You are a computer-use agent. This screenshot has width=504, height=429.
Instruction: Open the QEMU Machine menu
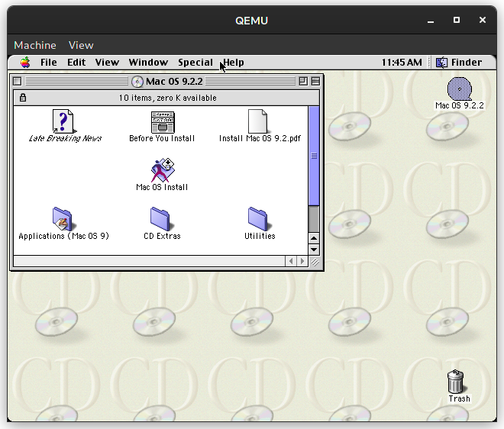[35, 45]
